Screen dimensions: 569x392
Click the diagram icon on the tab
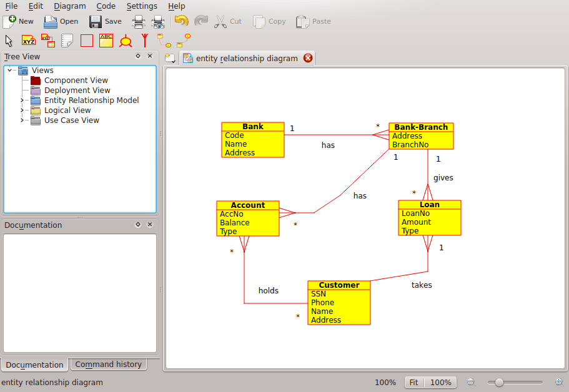(188, 58)
